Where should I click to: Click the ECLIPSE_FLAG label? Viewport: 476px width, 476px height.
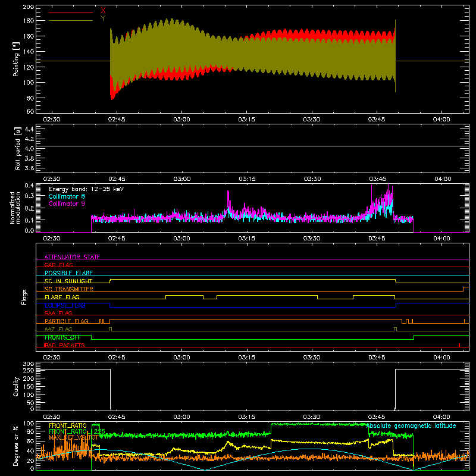tap(65, 305)
